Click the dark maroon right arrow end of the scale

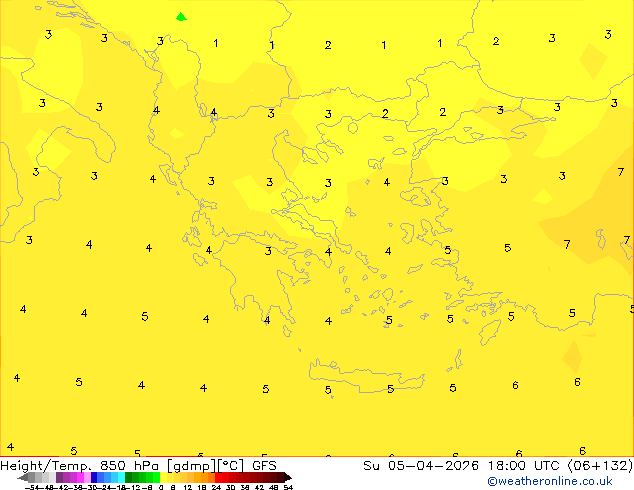pyautogui.click(x=288, y=477)
